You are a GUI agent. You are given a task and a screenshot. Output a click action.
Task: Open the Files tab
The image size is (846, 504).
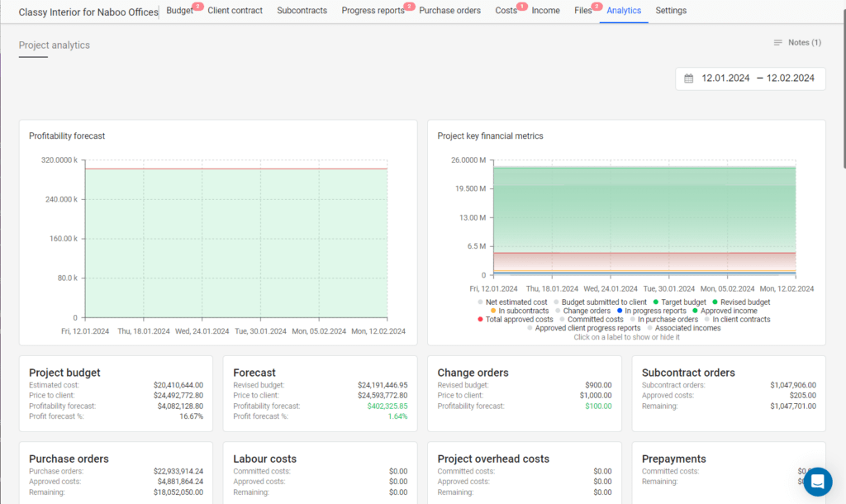[x=582, y=11]
